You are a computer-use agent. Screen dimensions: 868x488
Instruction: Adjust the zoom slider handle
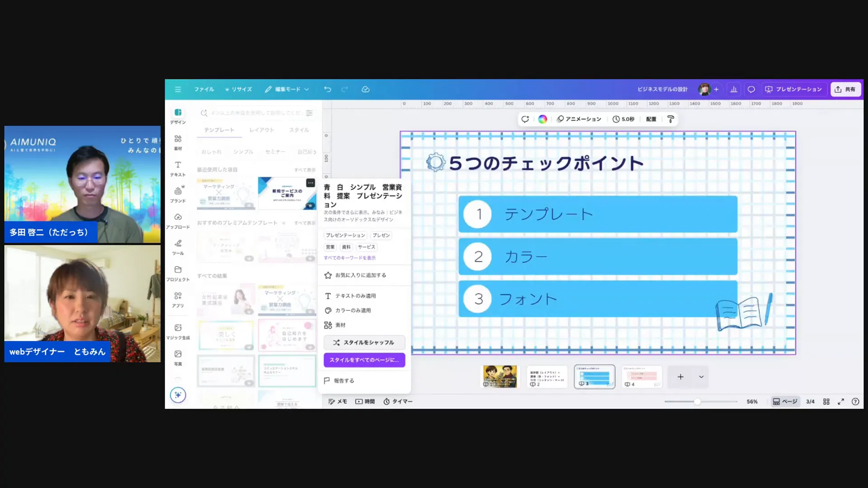pyautogui.click(x=697, y=402)
